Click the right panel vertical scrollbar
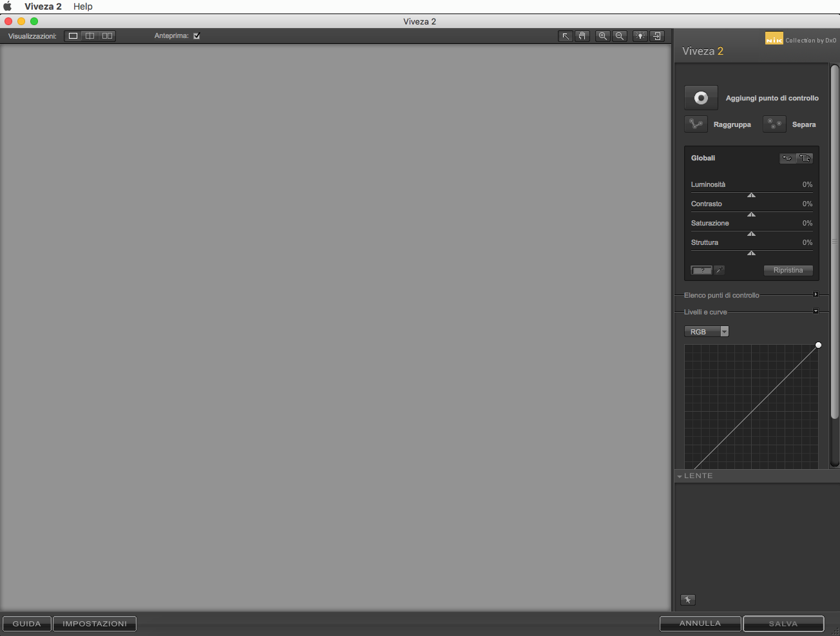The image size is (840, 636). pos(835,242)
